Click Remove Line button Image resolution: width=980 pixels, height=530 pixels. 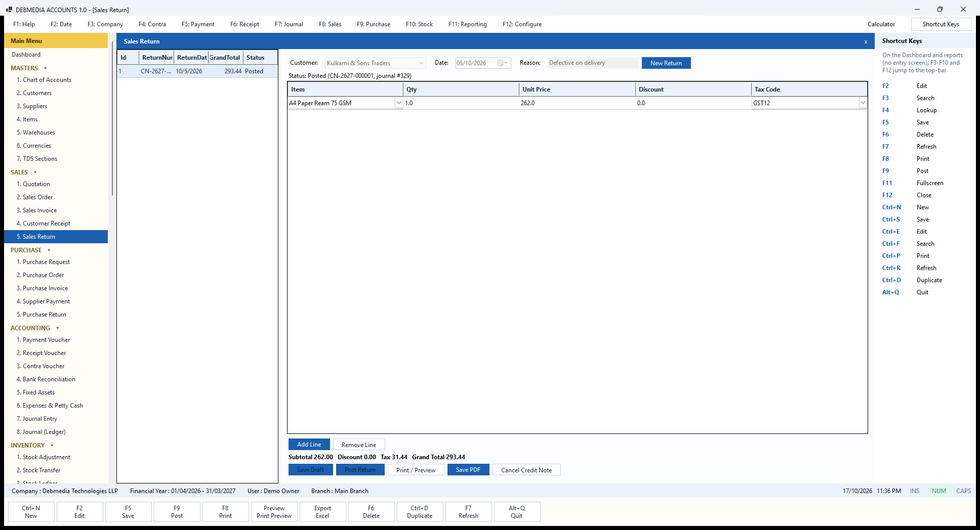[x=359, y=445]
